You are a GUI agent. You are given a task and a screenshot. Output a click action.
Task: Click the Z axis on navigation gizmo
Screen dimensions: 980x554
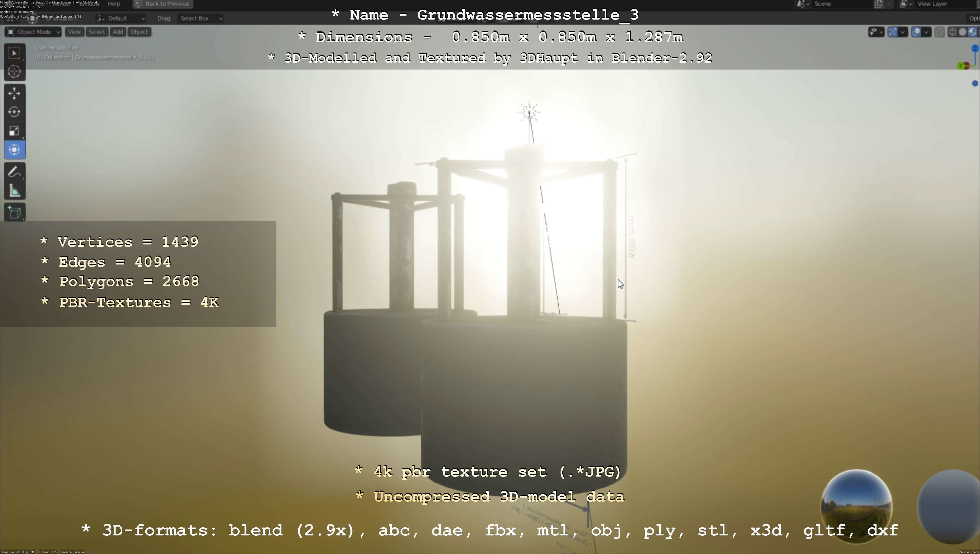pyautogui.click(x=975, y=48)
